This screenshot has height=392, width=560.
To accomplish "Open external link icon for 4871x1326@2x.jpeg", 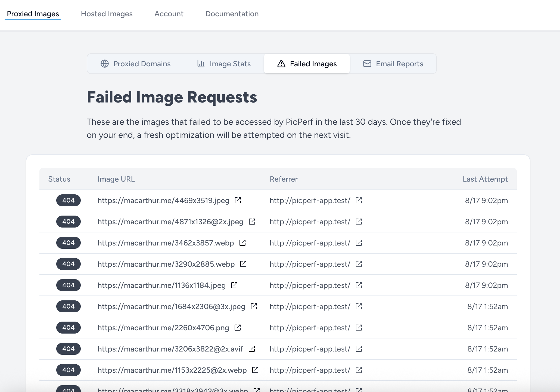I will tap(252, 222).
